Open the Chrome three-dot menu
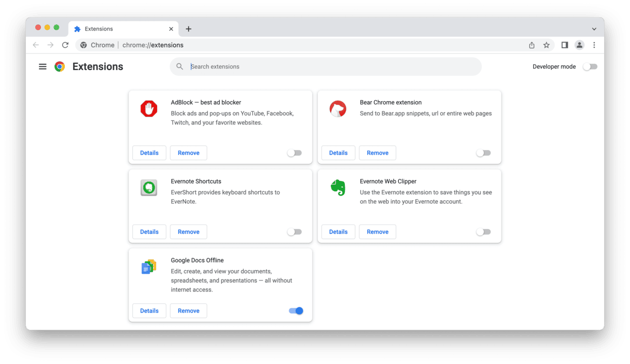This screenshot has width=630, height=364. pyautogui.click(x=594, y=45)
